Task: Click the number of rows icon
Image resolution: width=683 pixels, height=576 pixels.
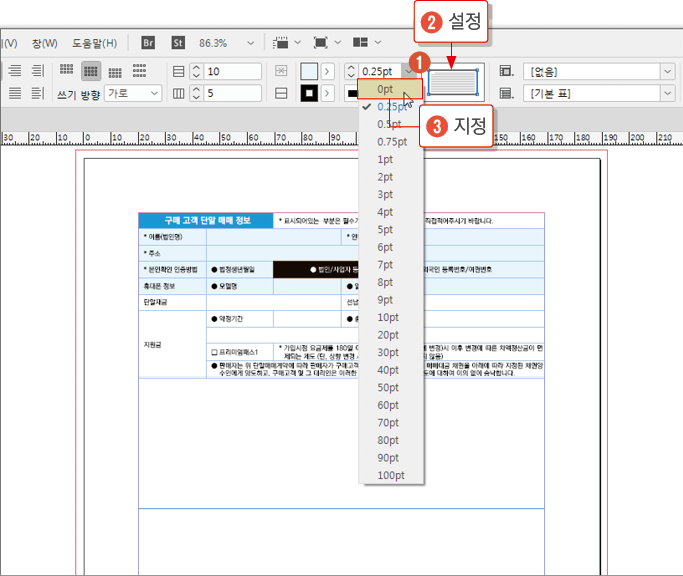Action: click(179, 71)
